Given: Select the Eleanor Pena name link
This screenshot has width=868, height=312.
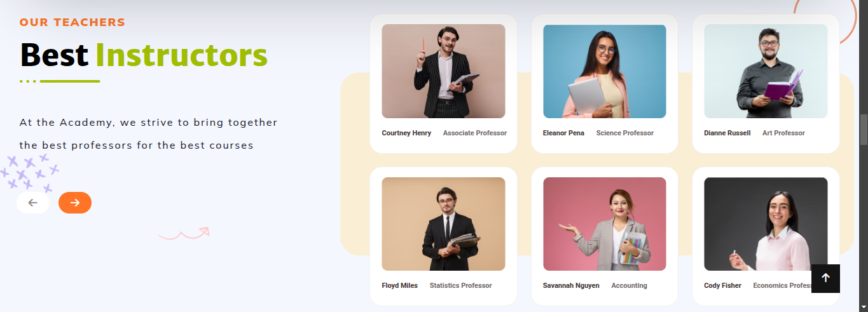Looking at the screenshot, I should coord(563,133).
